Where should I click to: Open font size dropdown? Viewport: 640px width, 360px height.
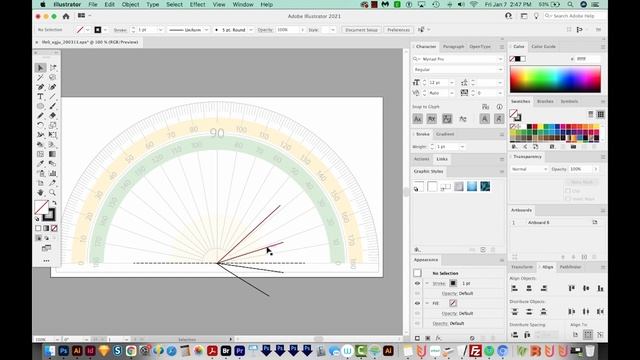[451, 82]
